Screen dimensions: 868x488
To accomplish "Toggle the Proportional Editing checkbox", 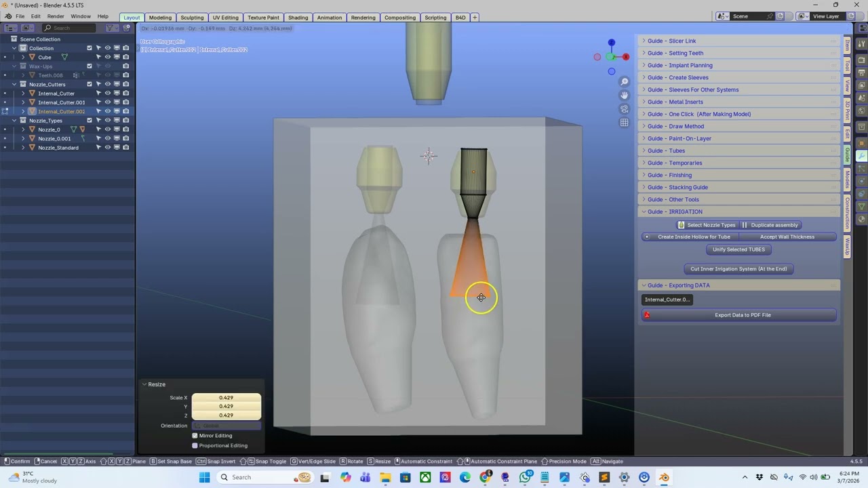I will (x=195, y=446).
